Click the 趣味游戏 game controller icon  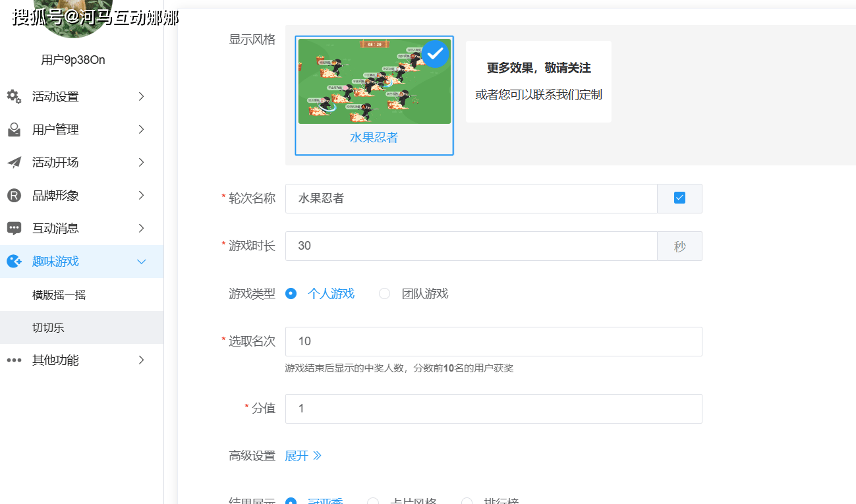[14, 261]
